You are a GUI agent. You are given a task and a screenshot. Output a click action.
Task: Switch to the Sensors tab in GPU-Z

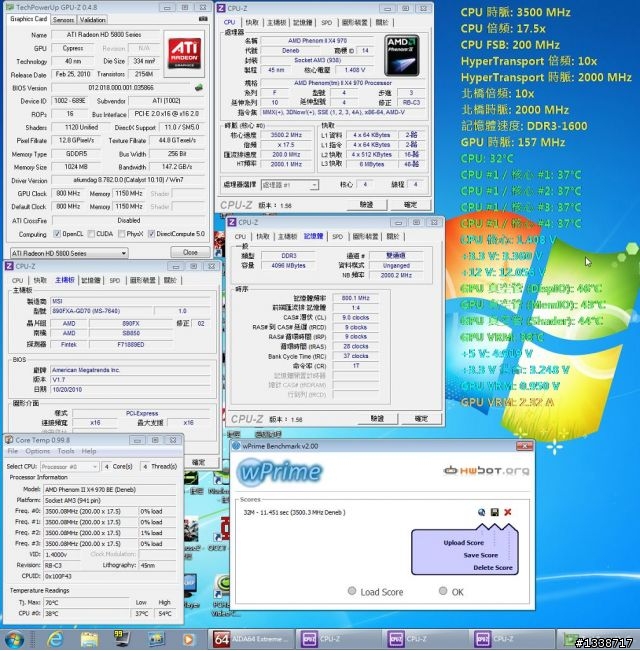(x=64, y=20)
